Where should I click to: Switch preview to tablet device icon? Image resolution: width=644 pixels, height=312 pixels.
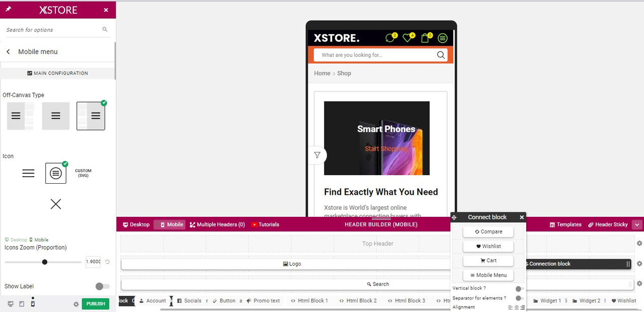22,304
